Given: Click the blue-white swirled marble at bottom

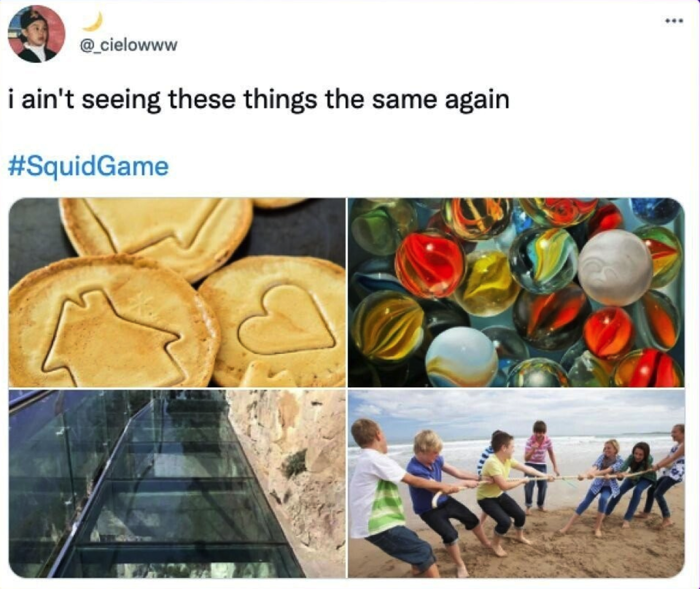Looking at the screenshot, I should (461, 357).
